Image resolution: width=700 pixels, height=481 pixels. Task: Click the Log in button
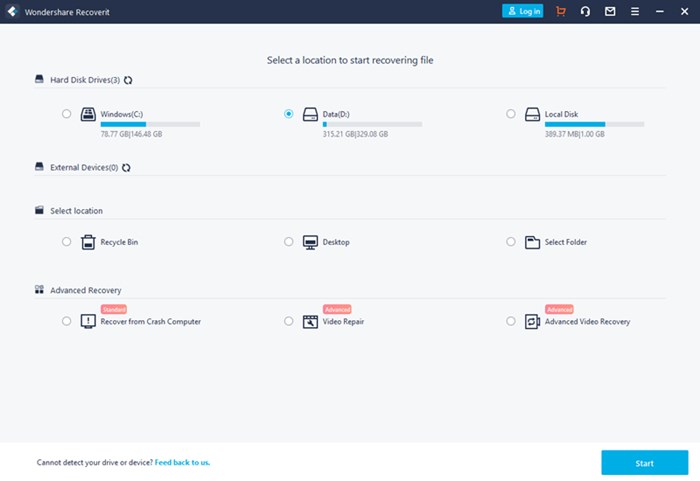pos(522,11)
